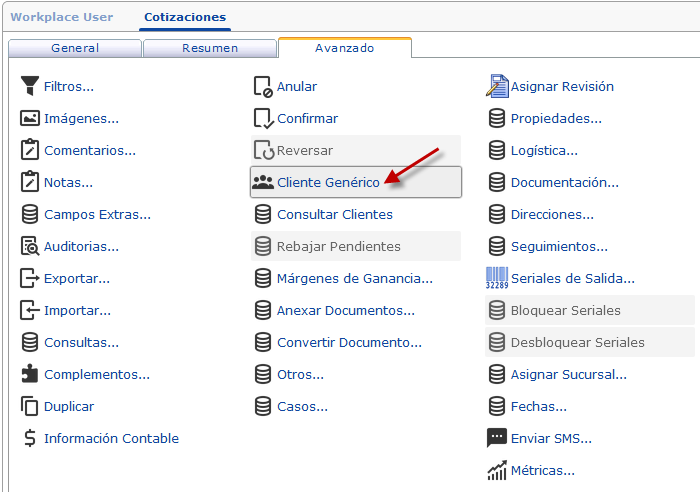Select the Auditorias magnifier icon
700x492 pixels.
(29, 246)
